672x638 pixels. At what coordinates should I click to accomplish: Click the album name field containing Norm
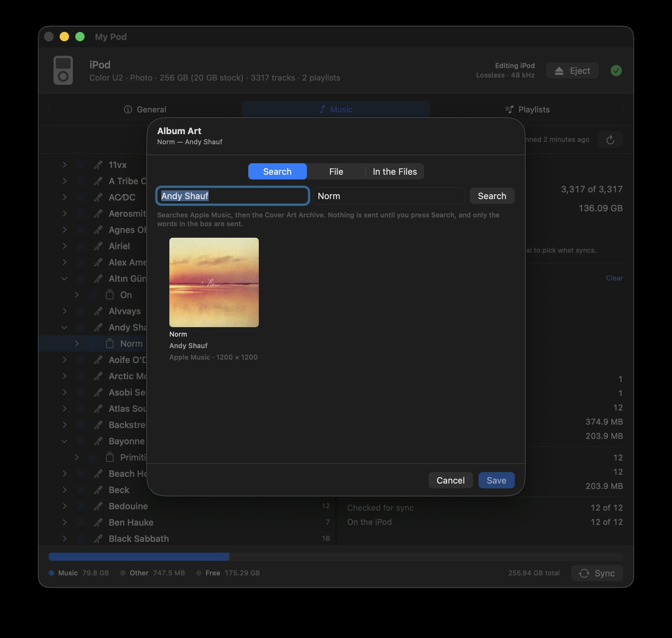coord(389,196)
